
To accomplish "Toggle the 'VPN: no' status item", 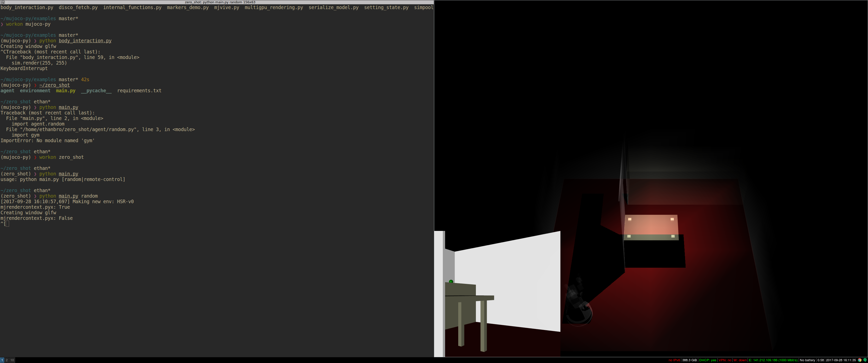I will coord(725,360).
